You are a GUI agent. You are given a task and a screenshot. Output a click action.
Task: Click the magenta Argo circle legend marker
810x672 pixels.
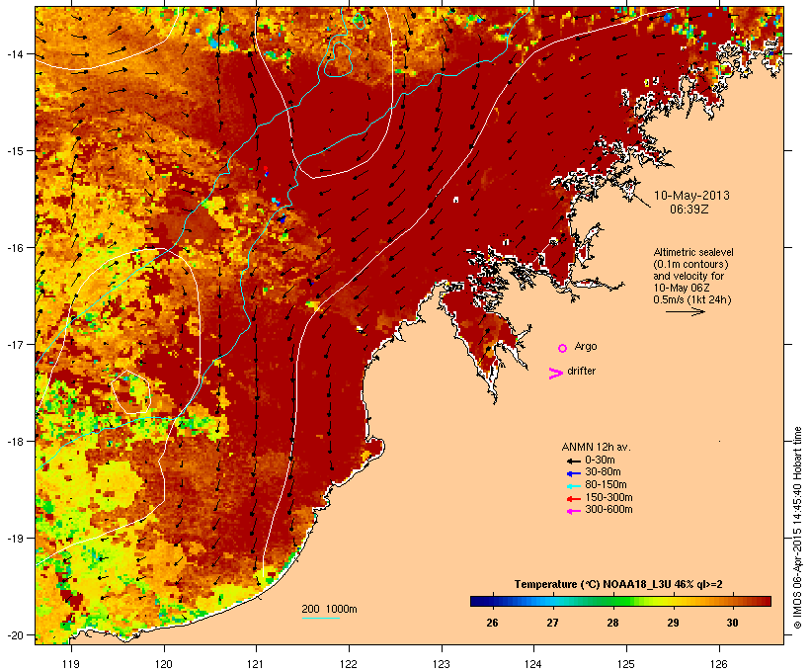click(563, 349)
